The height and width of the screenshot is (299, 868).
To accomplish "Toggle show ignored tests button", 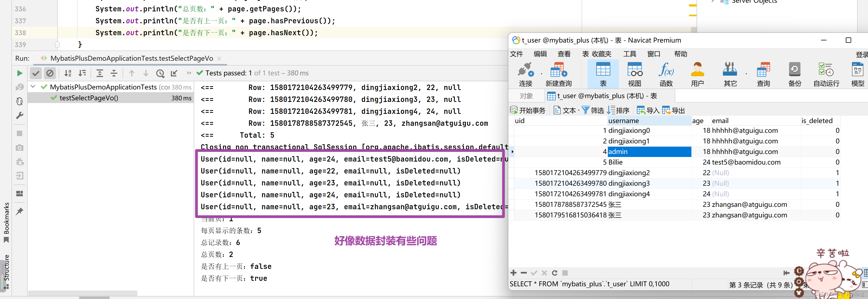I will (50, 73).
